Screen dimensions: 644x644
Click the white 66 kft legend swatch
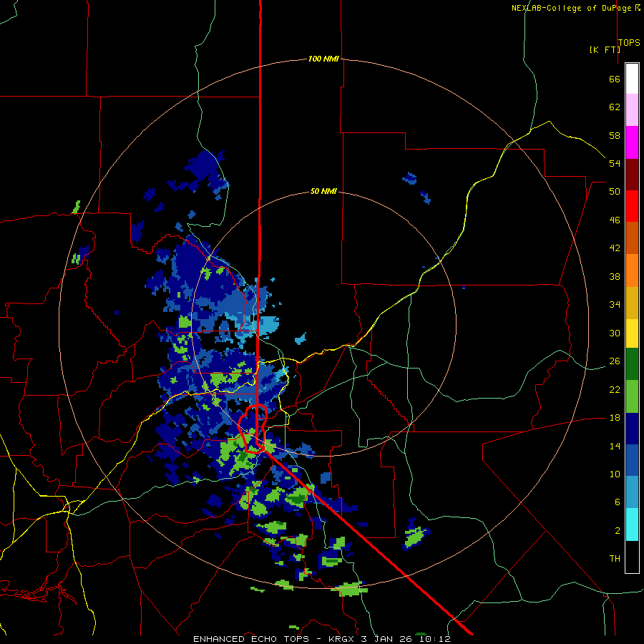632,79
